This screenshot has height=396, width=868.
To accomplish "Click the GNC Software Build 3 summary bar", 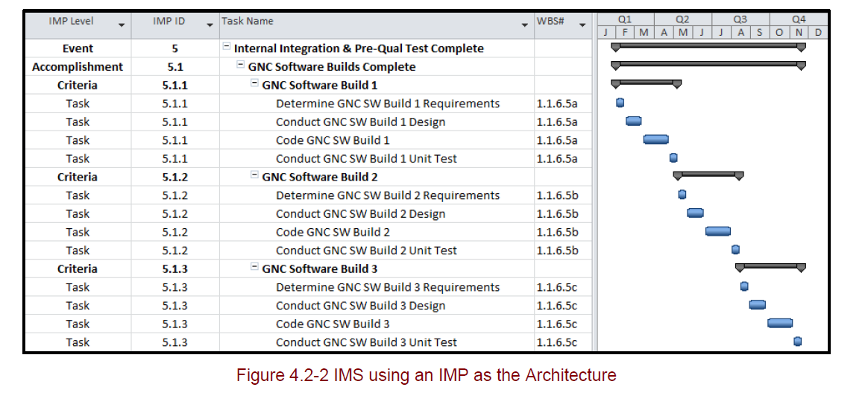I will point(770,266).
